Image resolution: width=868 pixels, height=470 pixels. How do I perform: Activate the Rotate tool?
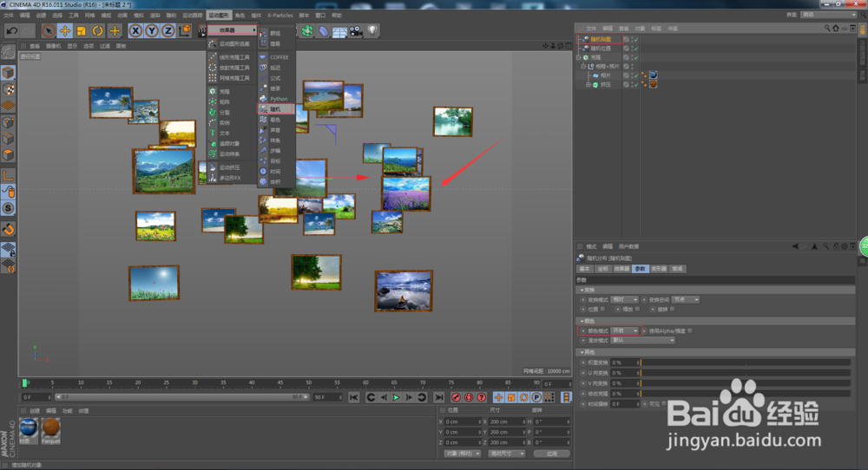click(98, 31)
